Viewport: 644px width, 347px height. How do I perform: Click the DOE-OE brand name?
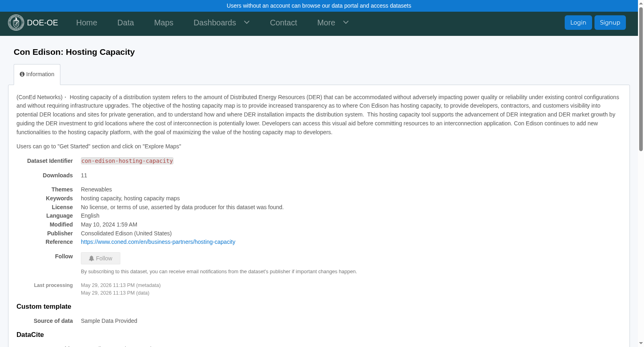pyautogui.click(x=42, y=23)
